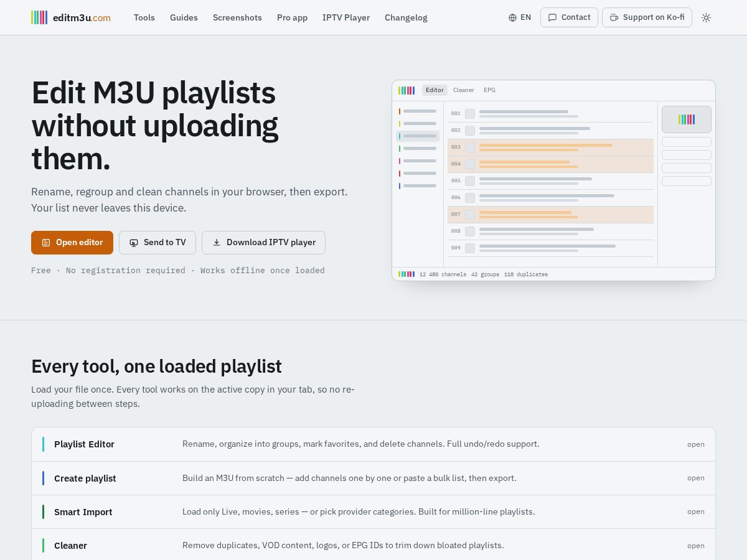Open the Playlist Editor tool row
The image size is (747, 560).
point(374,444)
